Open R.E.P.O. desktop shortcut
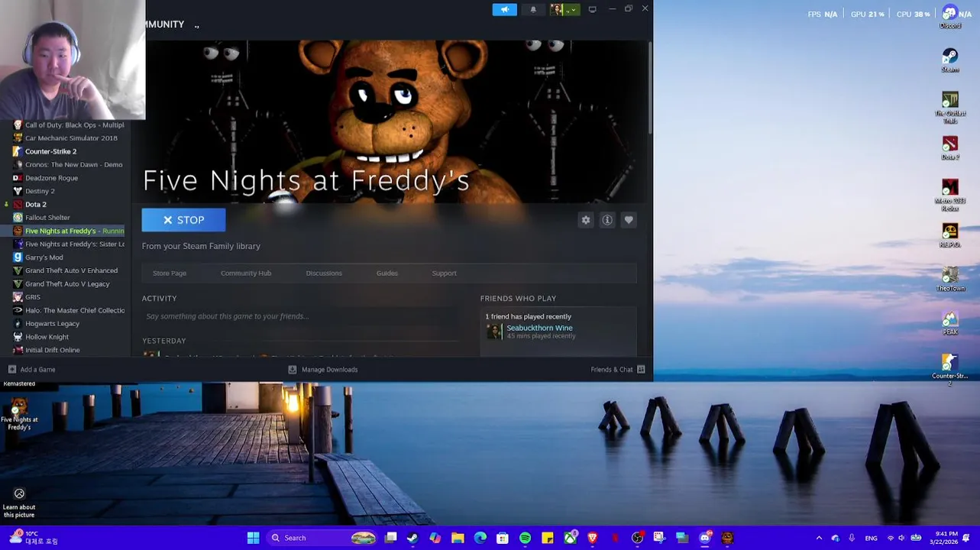Image resolution: width=980 pixels, height=550 pixels. coord(950,236)
